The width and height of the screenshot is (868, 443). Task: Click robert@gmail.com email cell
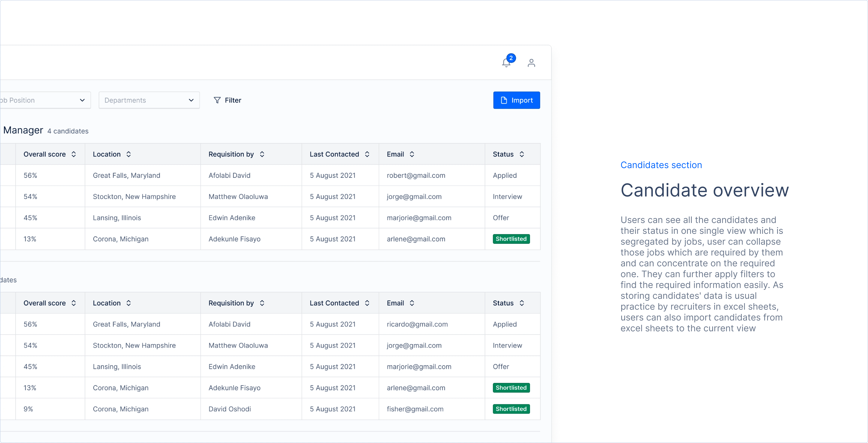[416, 175]
